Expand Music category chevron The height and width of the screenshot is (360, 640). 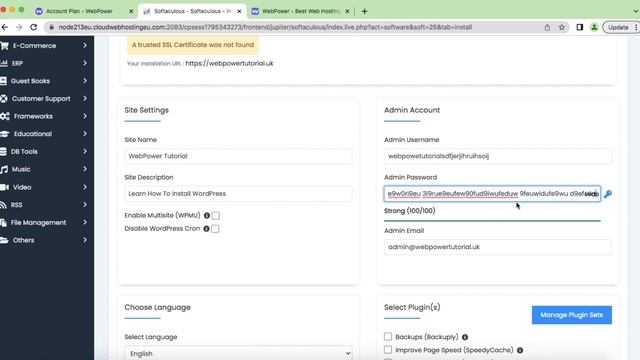pos(85,169)
